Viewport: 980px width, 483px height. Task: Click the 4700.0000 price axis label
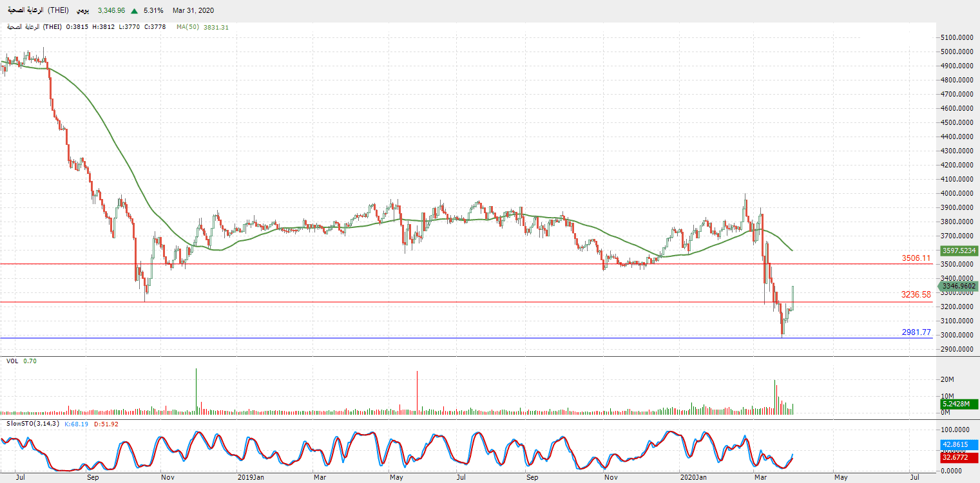tap(957, 94)
